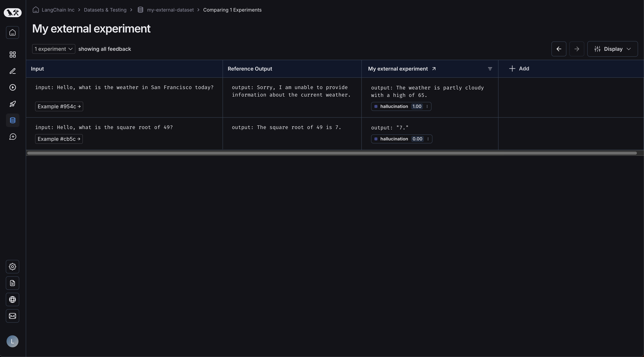Select the Datasets database icon
This screenshot has width=644, height=357.
12,120
